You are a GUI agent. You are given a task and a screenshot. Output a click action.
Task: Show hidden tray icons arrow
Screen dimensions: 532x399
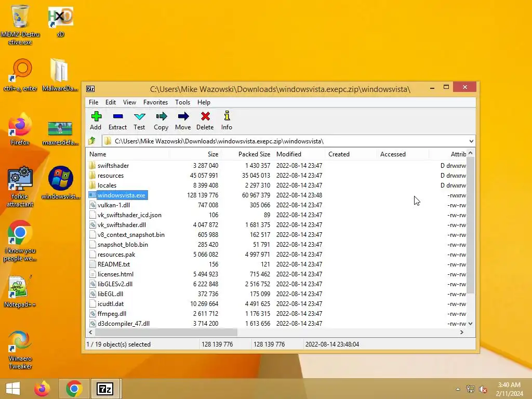[458, 389]
